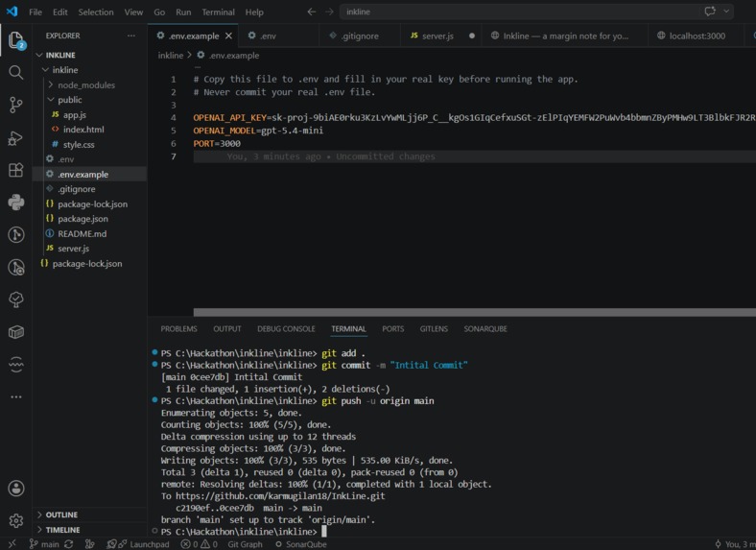756x550 pixels.
Task: Switch to the .env editor tab
Action: pos(278,36)
